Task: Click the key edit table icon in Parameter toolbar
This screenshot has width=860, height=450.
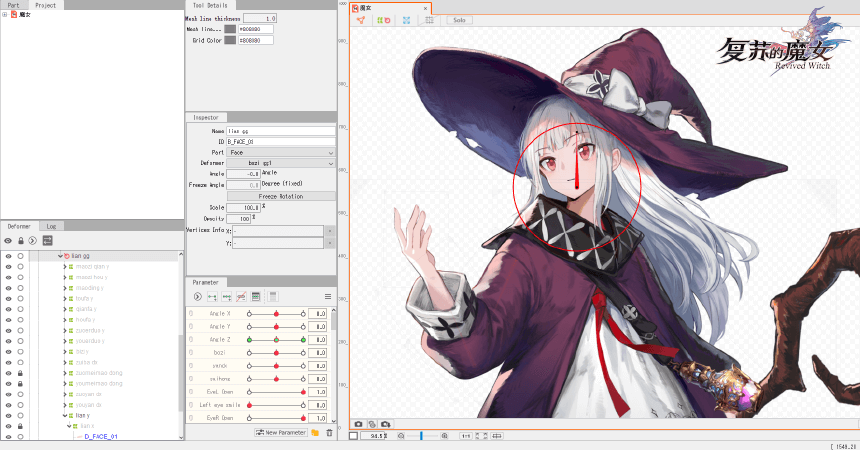Action: pos(256,297)
